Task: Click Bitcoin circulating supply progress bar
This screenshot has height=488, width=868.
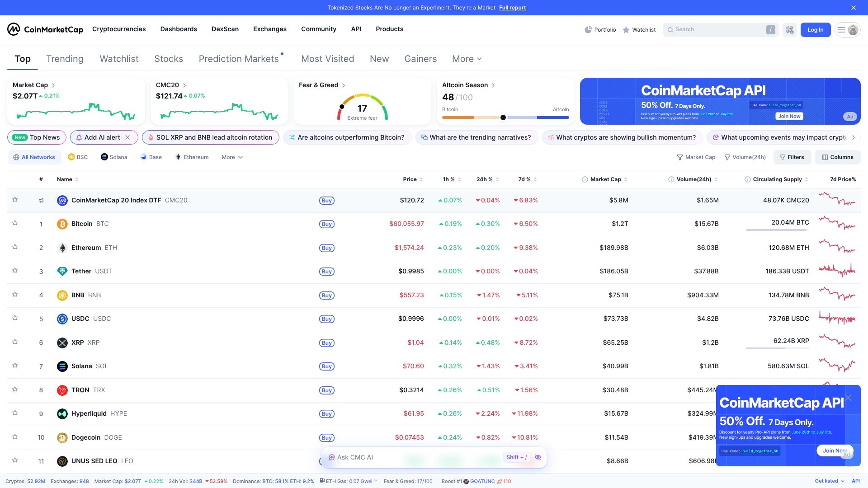Action: tap(778, 230)
